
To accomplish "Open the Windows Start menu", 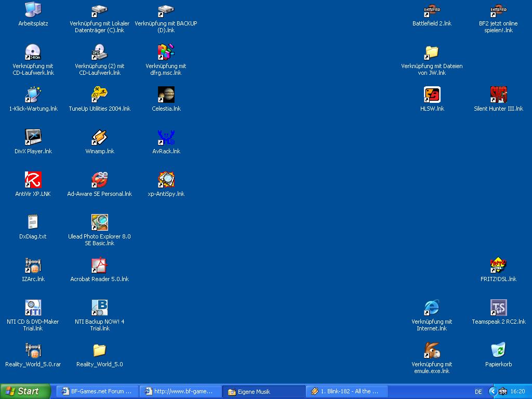I will click(25, 391).
